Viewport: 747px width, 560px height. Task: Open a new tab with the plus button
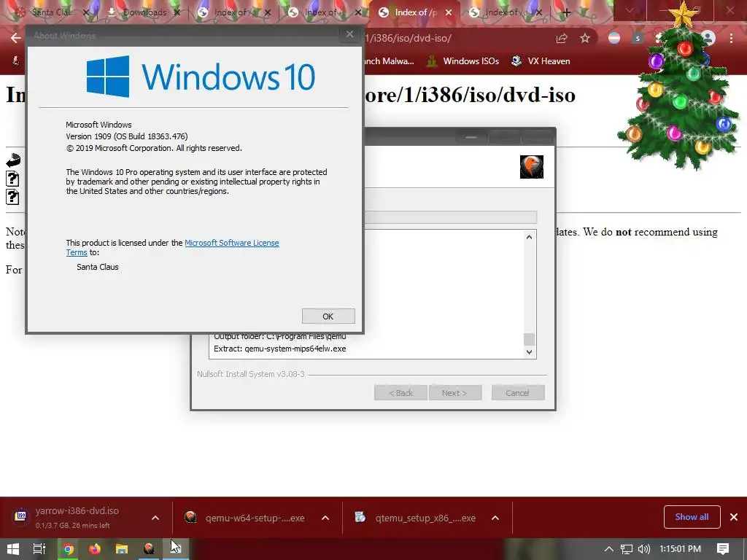click(566, 12)
